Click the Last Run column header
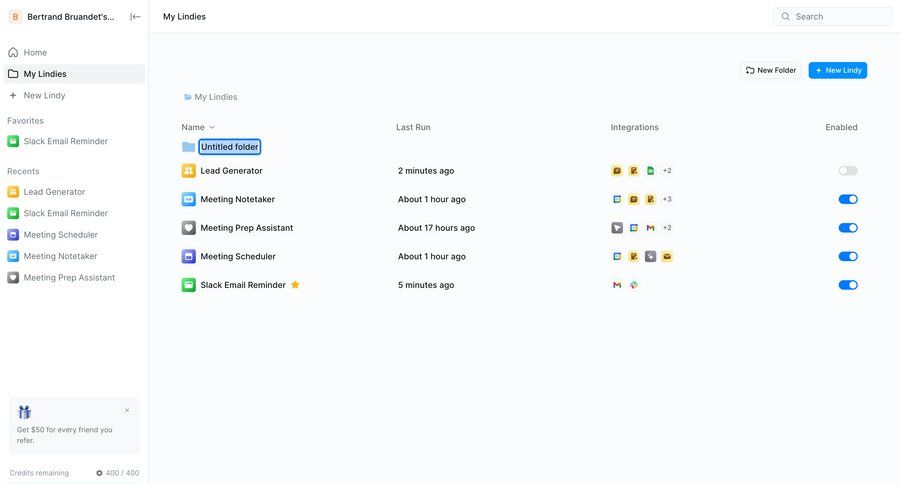Screen dimensions: 900x484 tap(413, 127)
